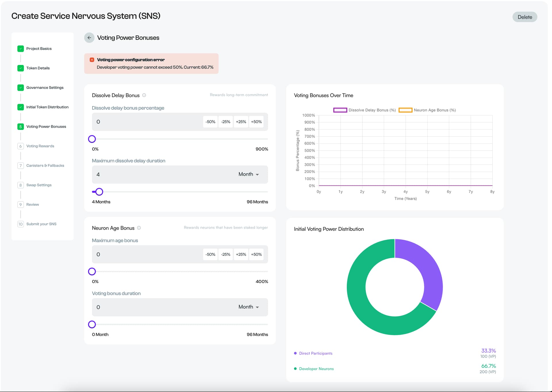Click step 6 number icon for Voting Rewards
This screenshot has height=392, width=552.
pyautogui.click(x=20, y=146)
